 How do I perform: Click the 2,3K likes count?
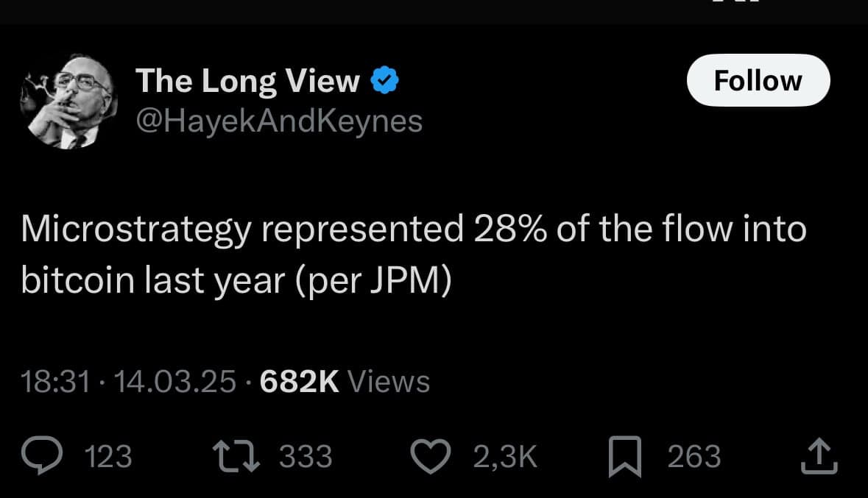click(504, 457)
